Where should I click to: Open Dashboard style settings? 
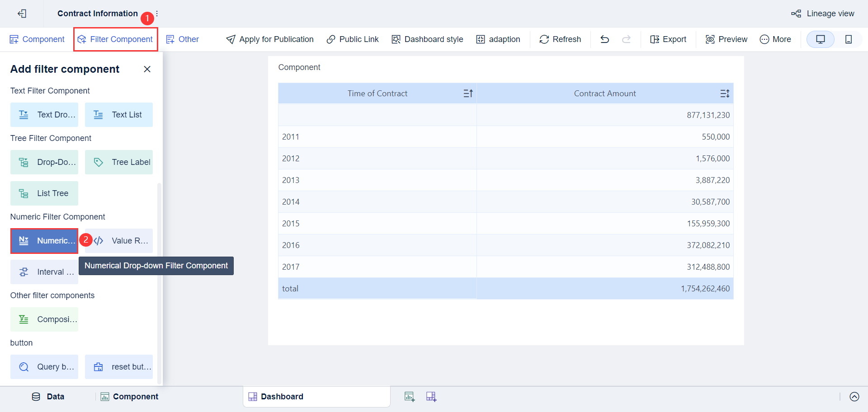427,39
